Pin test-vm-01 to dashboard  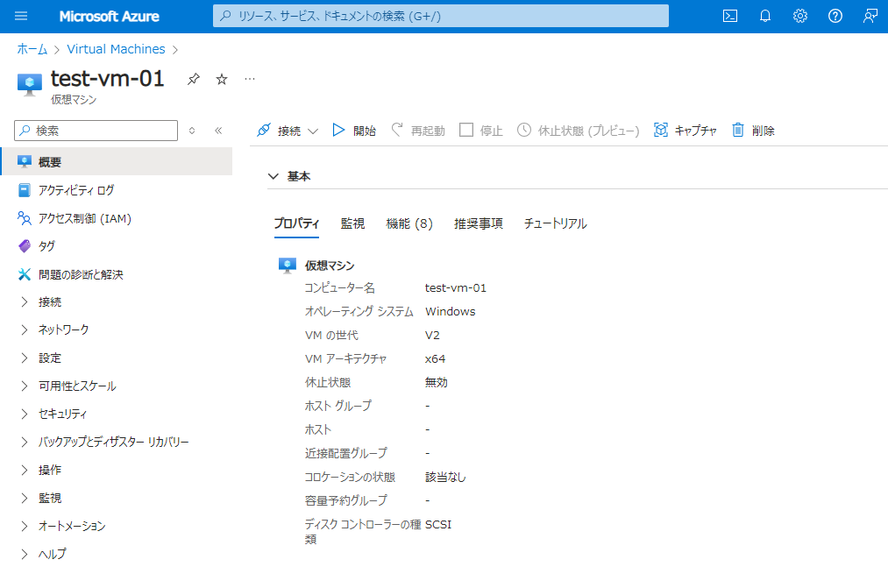pos(194,79)
